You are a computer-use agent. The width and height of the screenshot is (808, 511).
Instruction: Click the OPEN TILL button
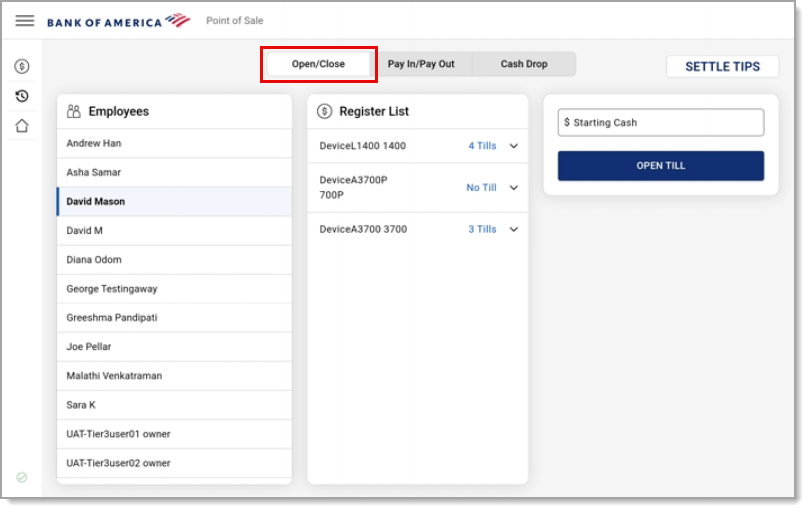(x=661, y=166)
